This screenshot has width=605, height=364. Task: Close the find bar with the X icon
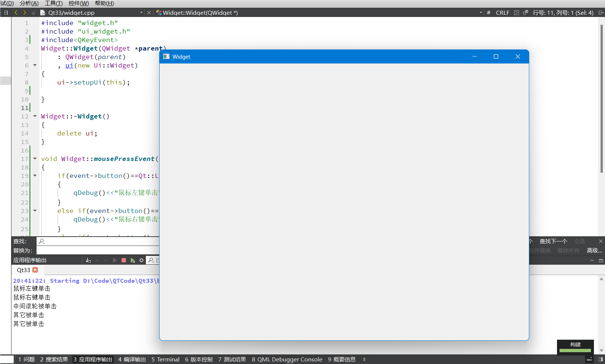(x=601, y=241)
